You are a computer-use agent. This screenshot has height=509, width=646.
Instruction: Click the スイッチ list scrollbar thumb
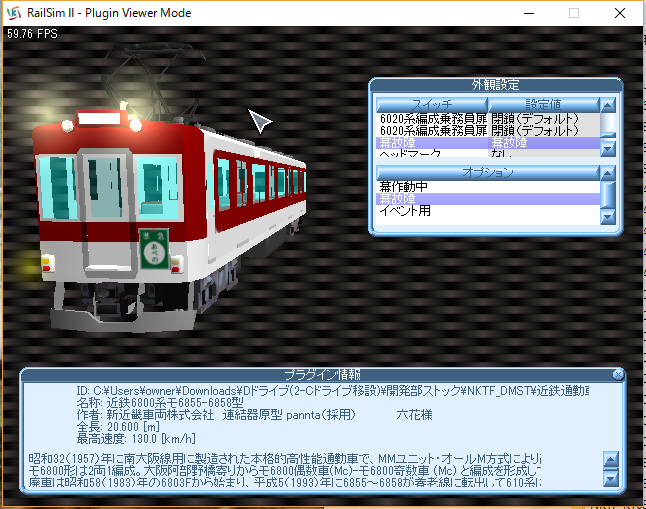(x=608, y=134)
